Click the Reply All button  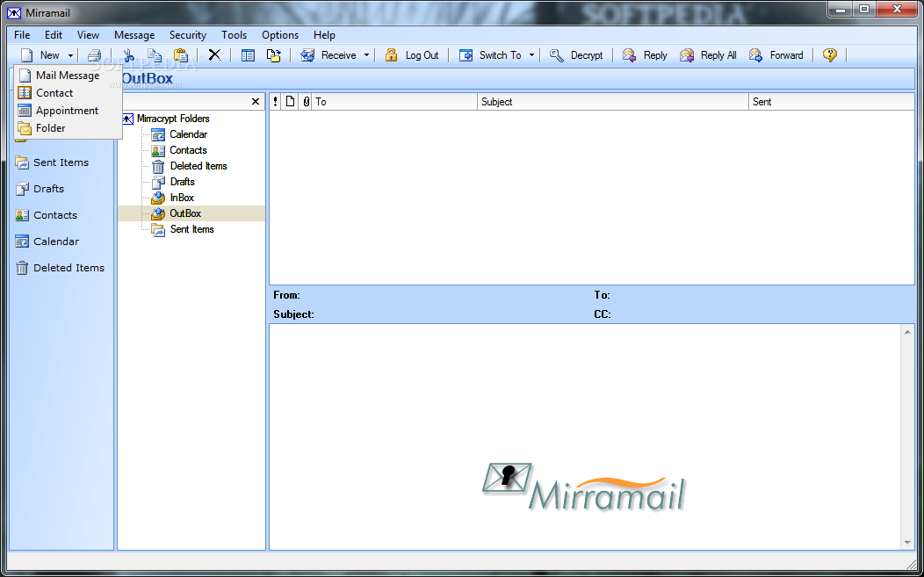708,55
